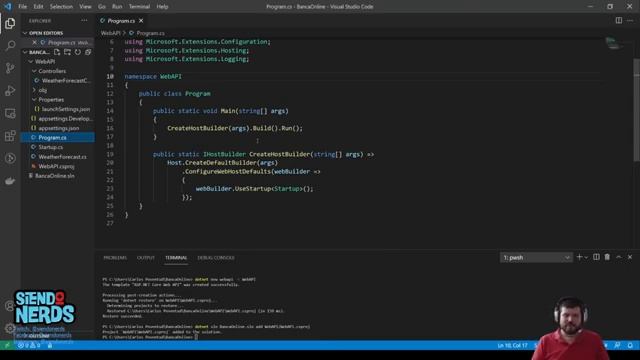Image resolution: width=640 pixels, height=360 pixels.
Task: Click Program.cs in the editor breadcrumb
Action: (x=151, y=33)
